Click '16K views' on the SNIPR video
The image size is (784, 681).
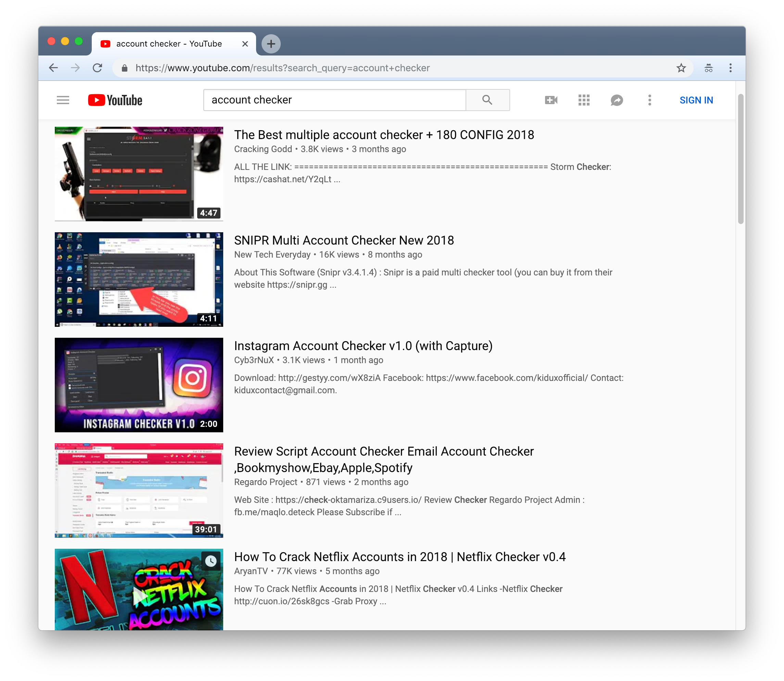click(339, 255)
